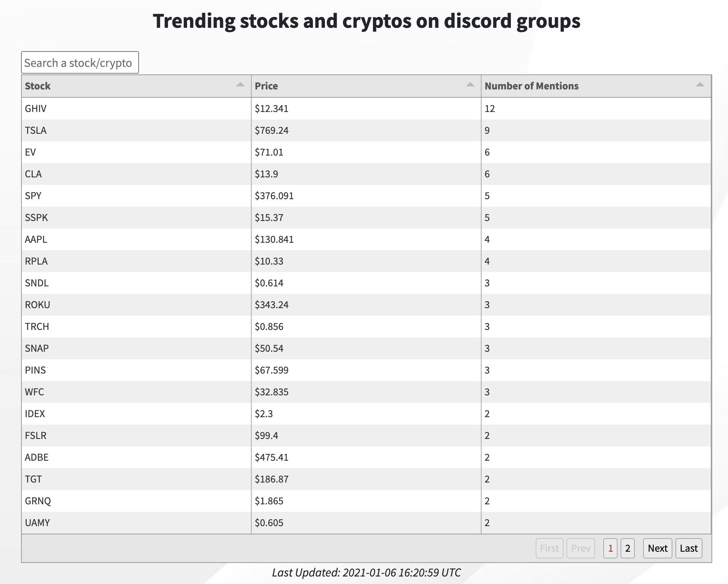The image size is (728, 584).
Task: Select the ROKU ticker cell
Action: tap(136, 305)
